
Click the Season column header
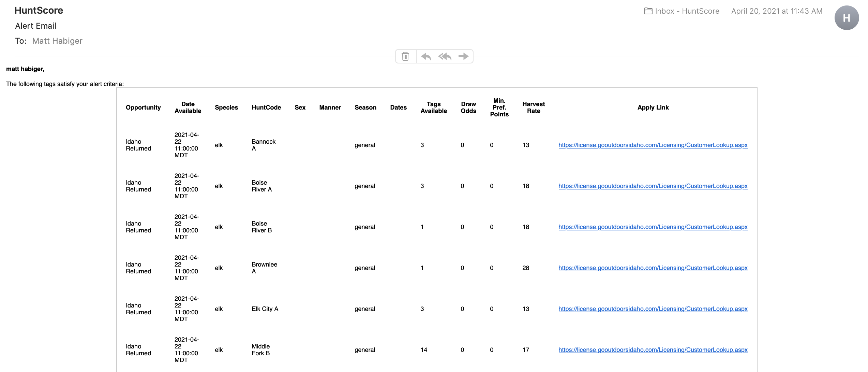click(x=365, y=108)
